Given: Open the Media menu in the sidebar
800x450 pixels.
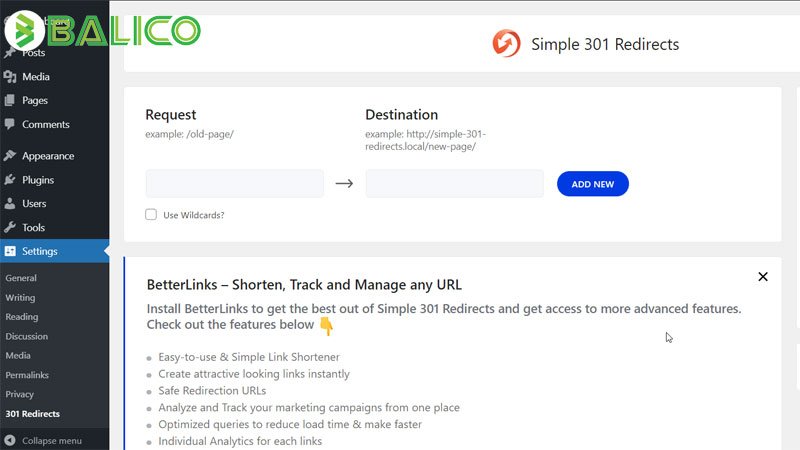Looking at the screenshot, I should point(36,77).
